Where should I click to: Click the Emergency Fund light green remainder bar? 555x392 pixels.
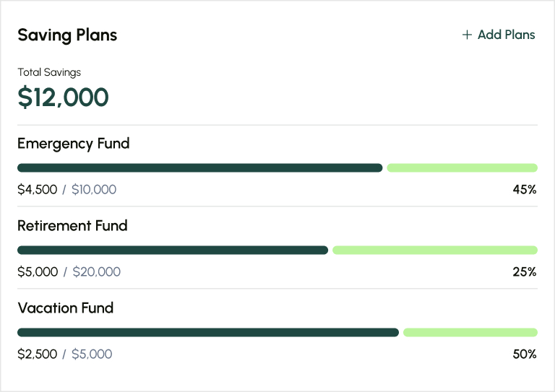[x=462, y=168]
